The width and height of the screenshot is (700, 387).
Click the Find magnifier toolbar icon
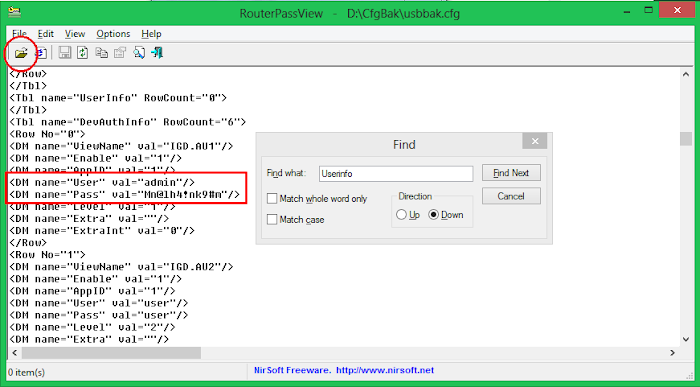[x=139, y=53]
